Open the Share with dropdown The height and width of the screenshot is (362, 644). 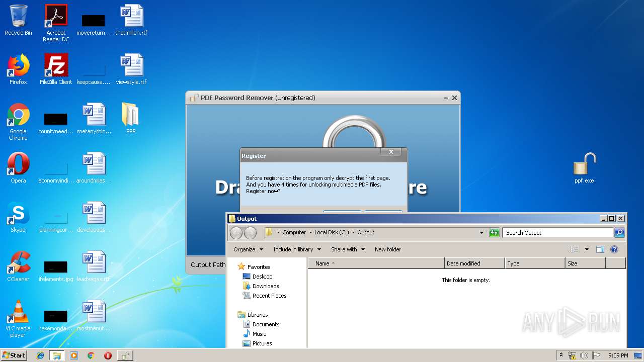pyautogui.click(x=348, y=249)
